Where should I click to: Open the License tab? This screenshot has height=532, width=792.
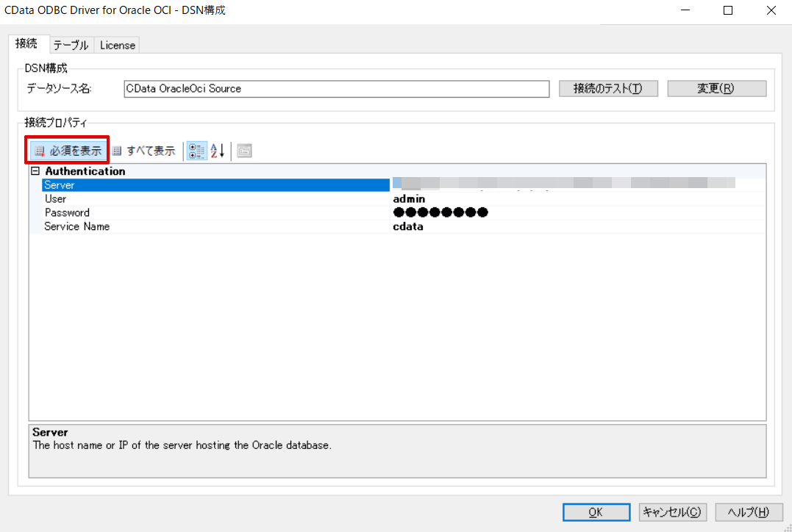[117, 45]
